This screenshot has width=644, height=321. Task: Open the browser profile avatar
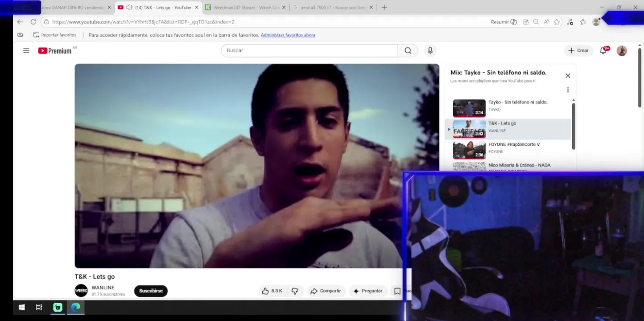pos(596,22)
